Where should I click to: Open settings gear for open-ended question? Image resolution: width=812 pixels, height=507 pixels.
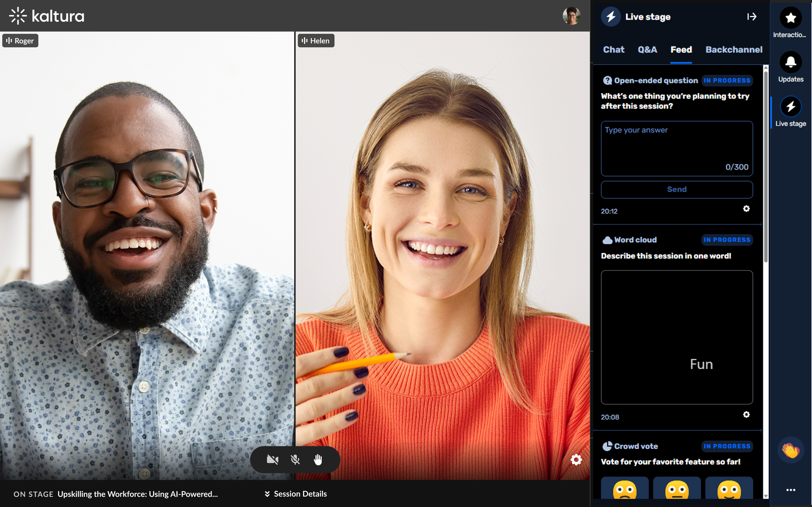pos(746,209)
